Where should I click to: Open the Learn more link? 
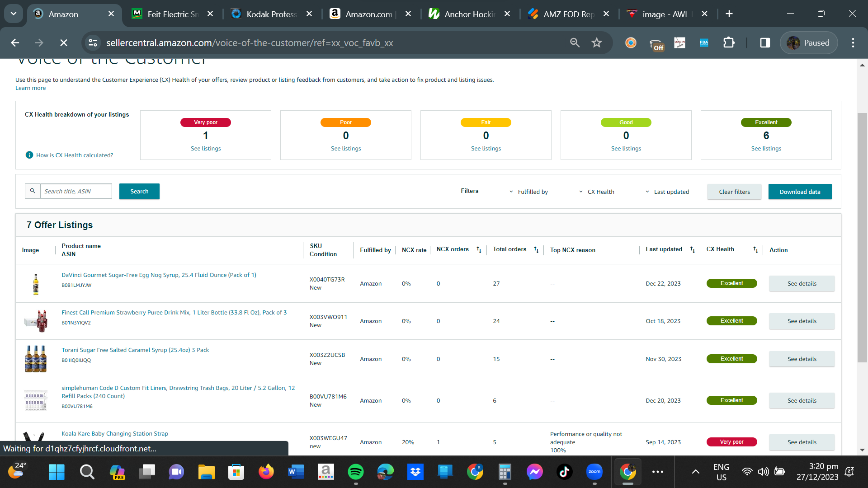point(30,88)
